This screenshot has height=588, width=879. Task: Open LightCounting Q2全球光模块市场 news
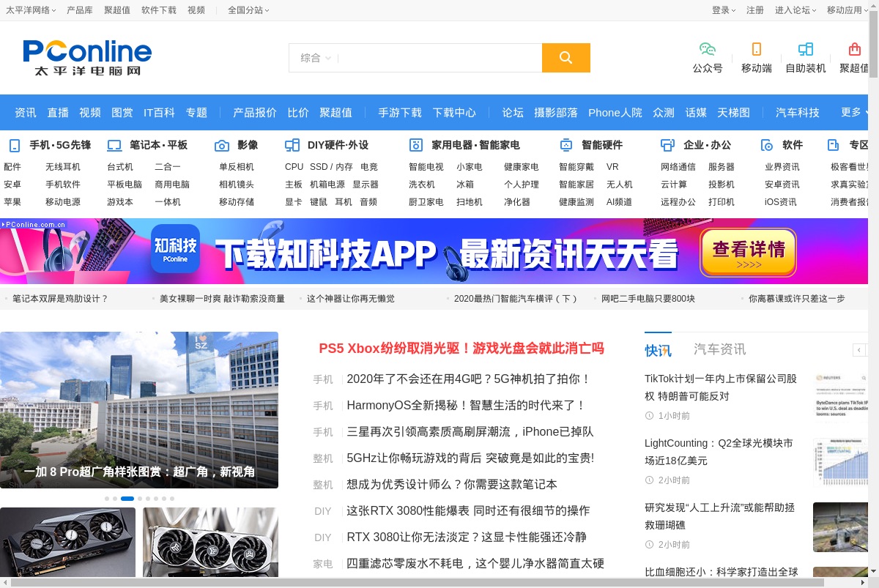pos(719,452)
